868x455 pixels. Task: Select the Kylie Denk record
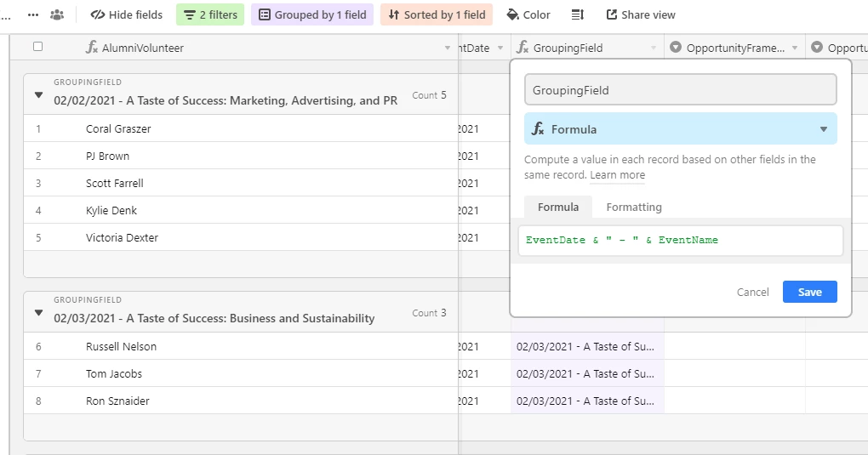[111, 210]
